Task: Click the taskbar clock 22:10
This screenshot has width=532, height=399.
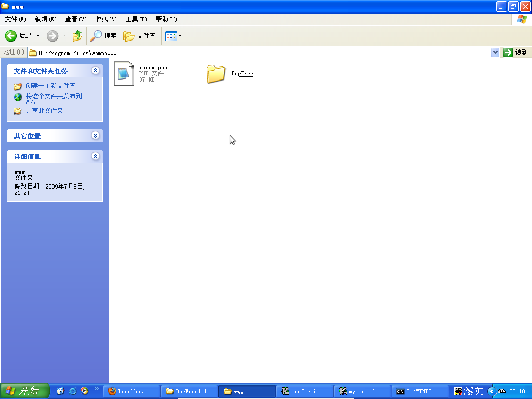Action: click(x=517, y=392)
